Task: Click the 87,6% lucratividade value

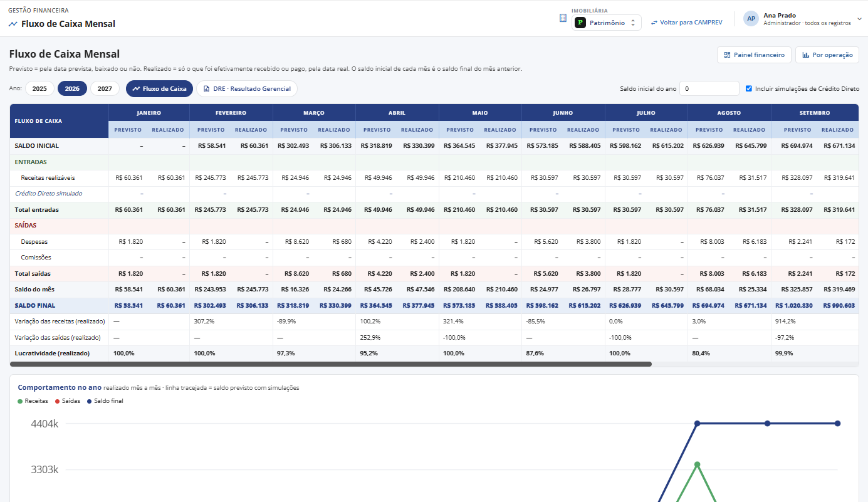Action: (535, 353)
